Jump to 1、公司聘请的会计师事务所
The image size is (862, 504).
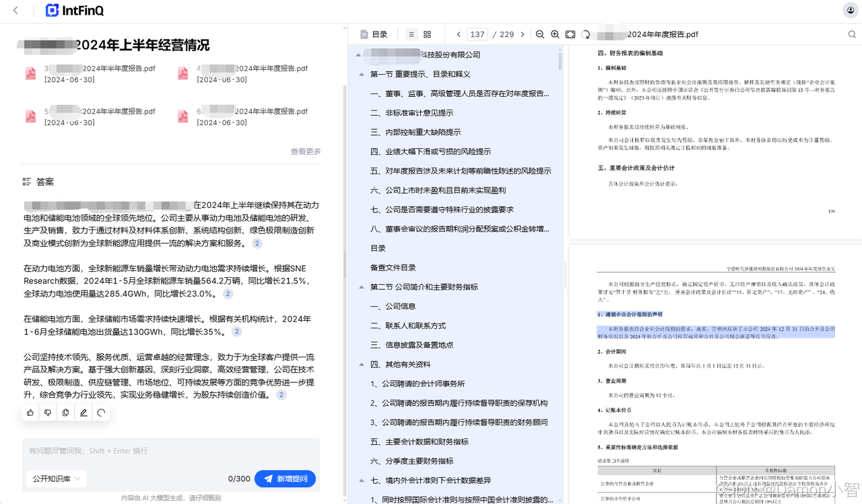pos(418,384)
